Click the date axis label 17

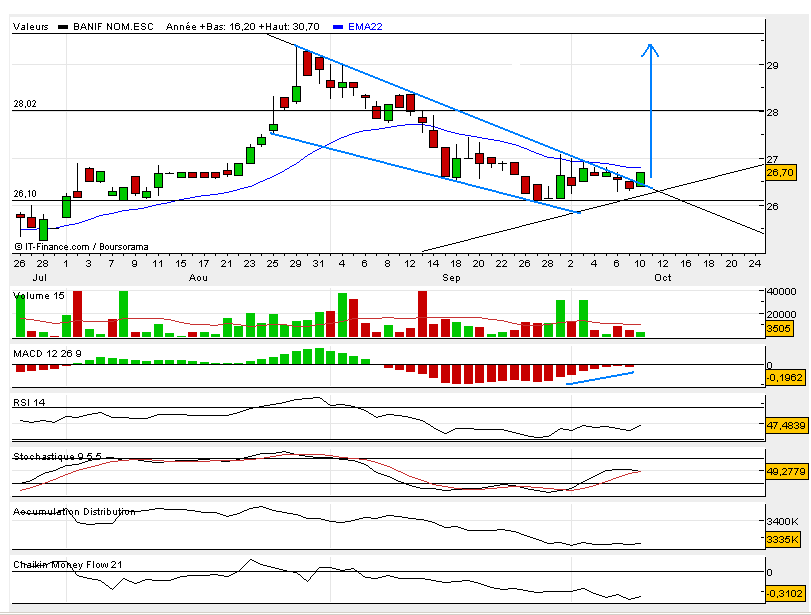203,263
